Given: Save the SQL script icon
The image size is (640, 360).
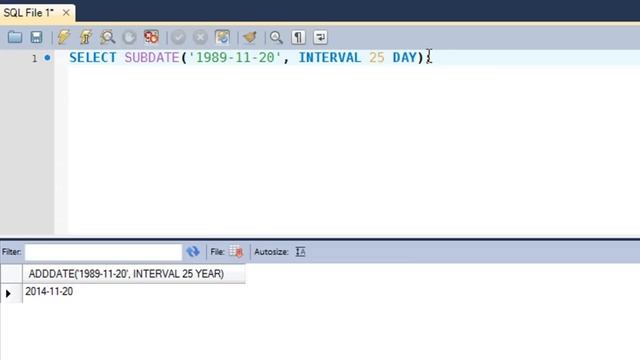Looking at the screenshot, I should (36, 38).
